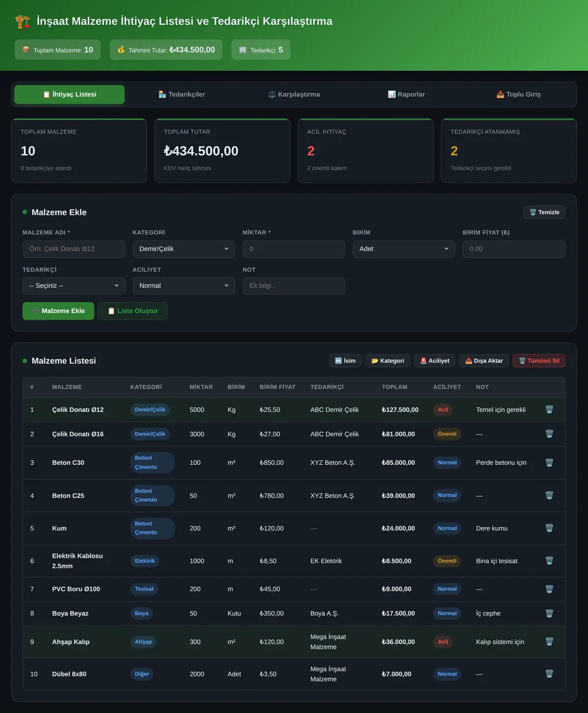The height and width of the screenshot is (713, 588).
Task: Sort materials by Aciliyet
Action: click(435, 361)
